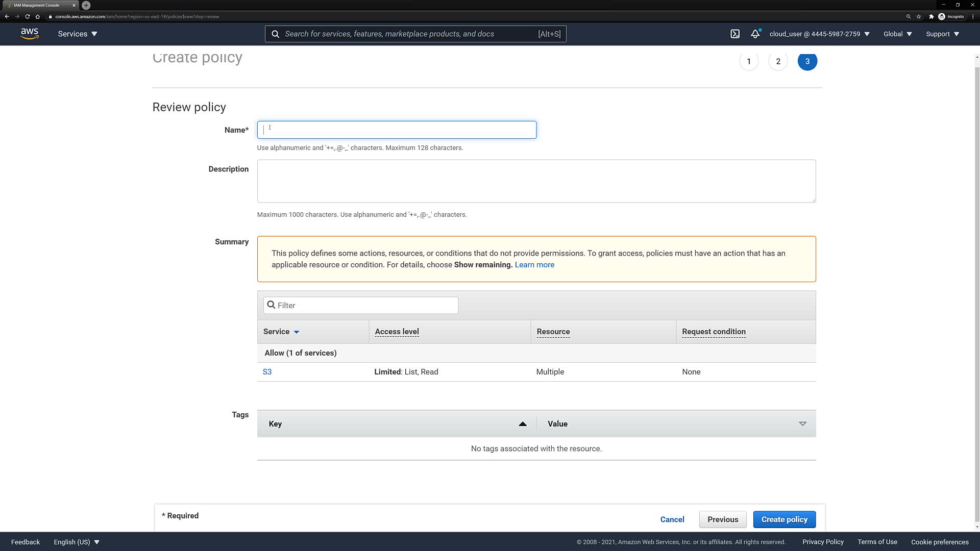
Task: Open the browser extensions puzzle icon
Action: (931, 16)
